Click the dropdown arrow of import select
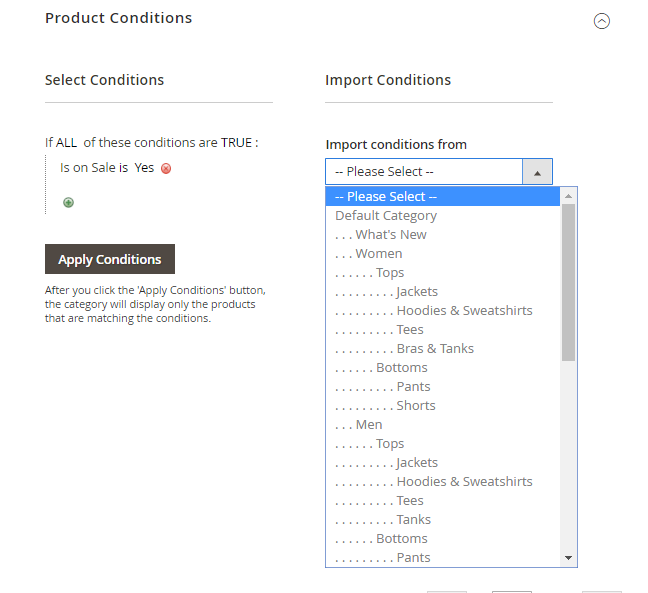Image resolution: width=648 pixels, height=593 pixels. click(537, 172)
